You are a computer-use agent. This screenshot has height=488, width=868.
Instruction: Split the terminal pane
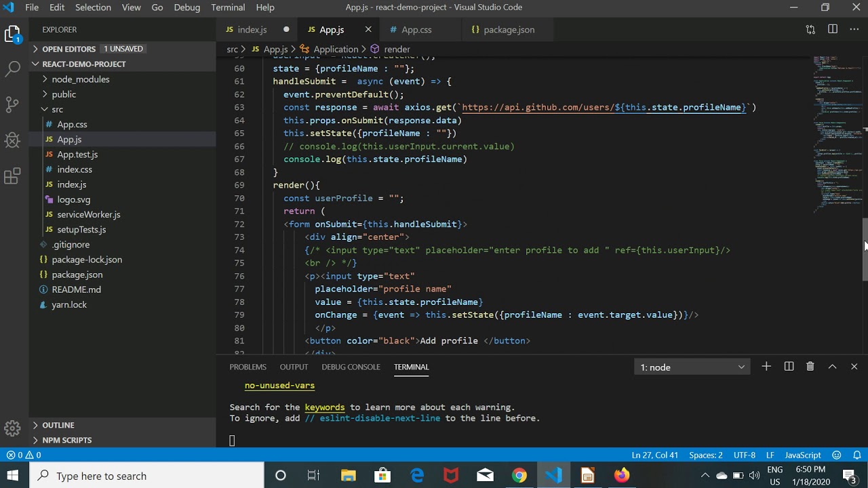coord(789,367)
